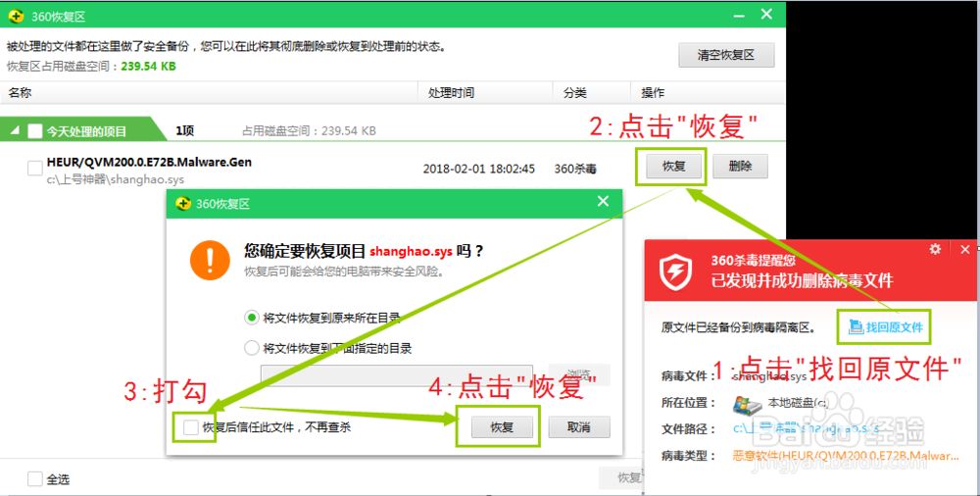The image size is (980, 496).
Task: Click 删除 button for the quarantined file
Action: click(x=740, y=167)
